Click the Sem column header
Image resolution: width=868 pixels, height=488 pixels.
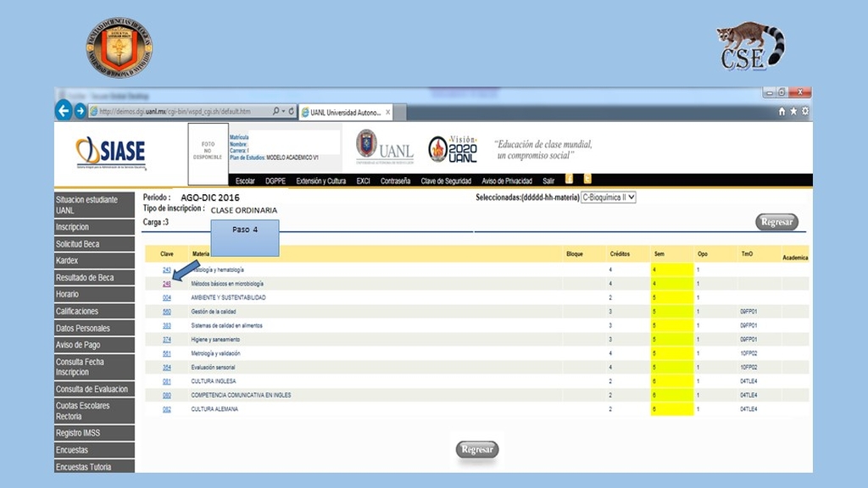click(659, 254)
